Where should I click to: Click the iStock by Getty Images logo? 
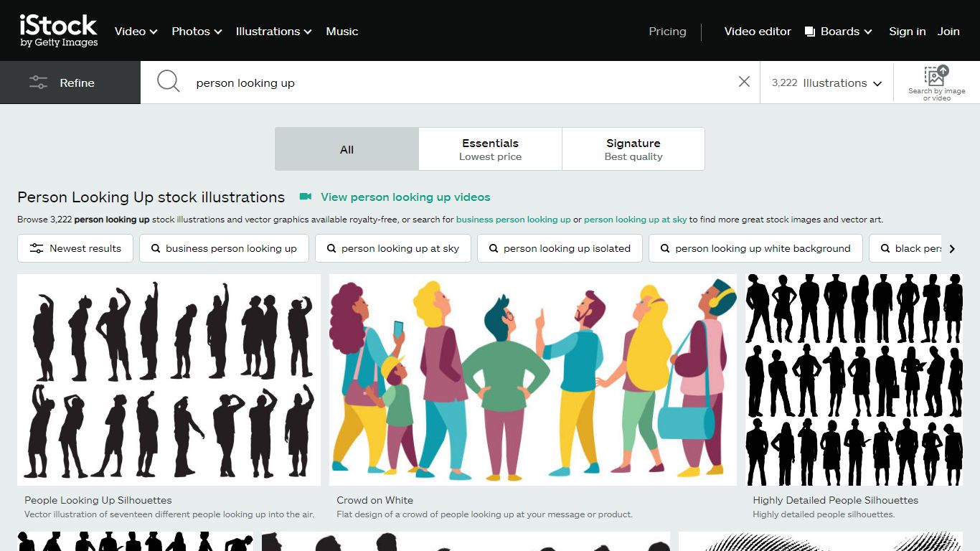click(59, 31)
